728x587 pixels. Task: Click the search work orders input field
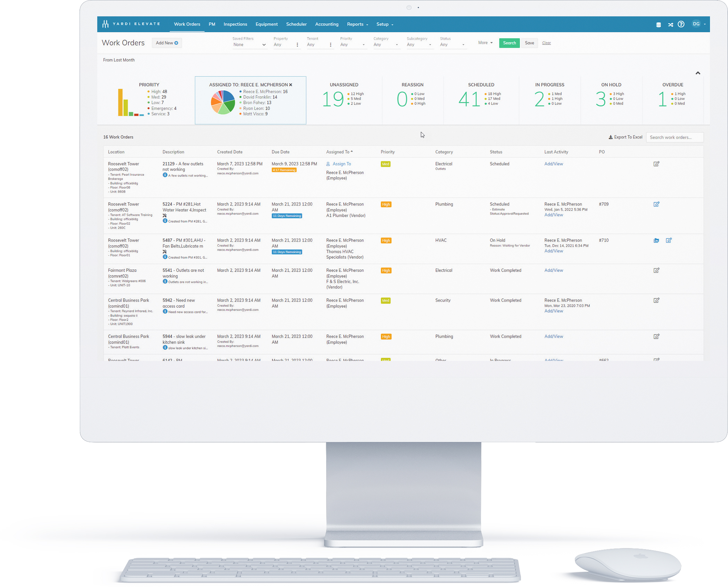pyautogui.click(x=675, y=138)
